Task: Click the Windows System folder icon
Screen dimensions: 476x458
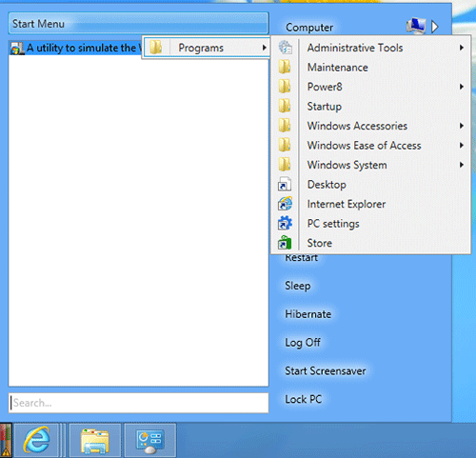Action: click(x=285, y=165)
